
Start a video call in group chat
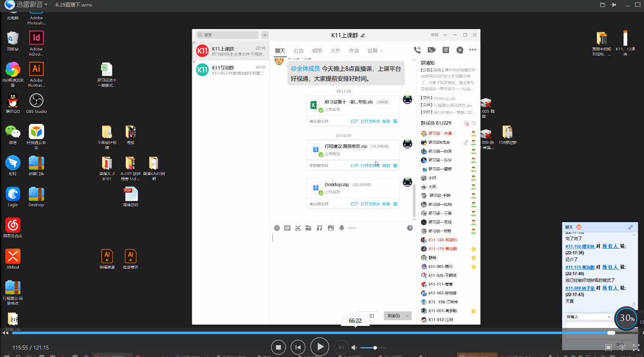click(x=431, y=50)
